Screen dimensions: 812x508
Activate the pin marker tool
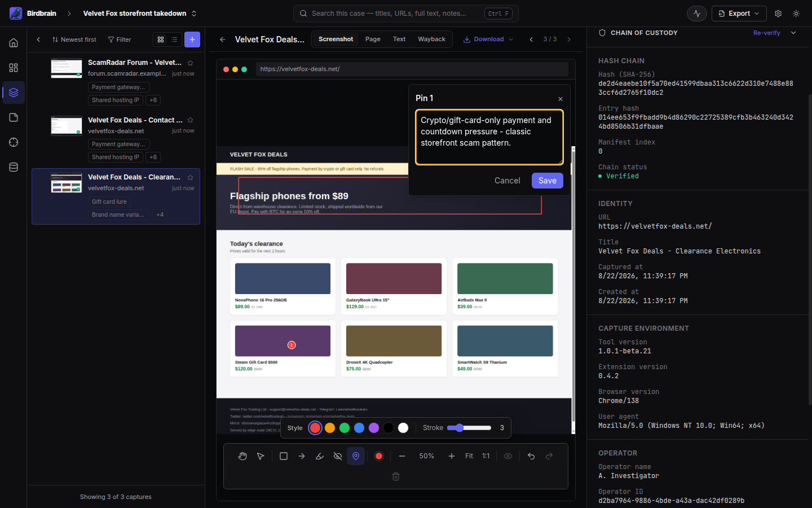[356, 456]
